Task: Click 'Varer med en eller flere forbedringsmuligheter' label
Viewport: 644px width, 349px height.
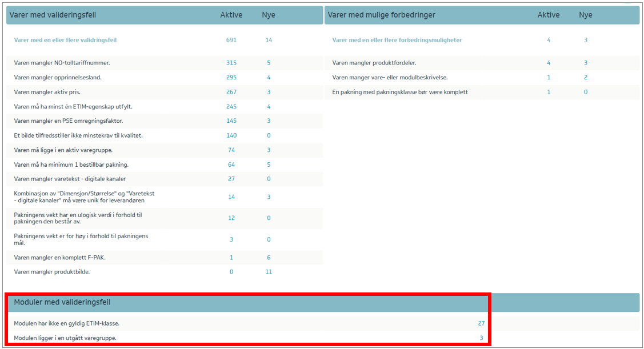Action: point(397,40)
